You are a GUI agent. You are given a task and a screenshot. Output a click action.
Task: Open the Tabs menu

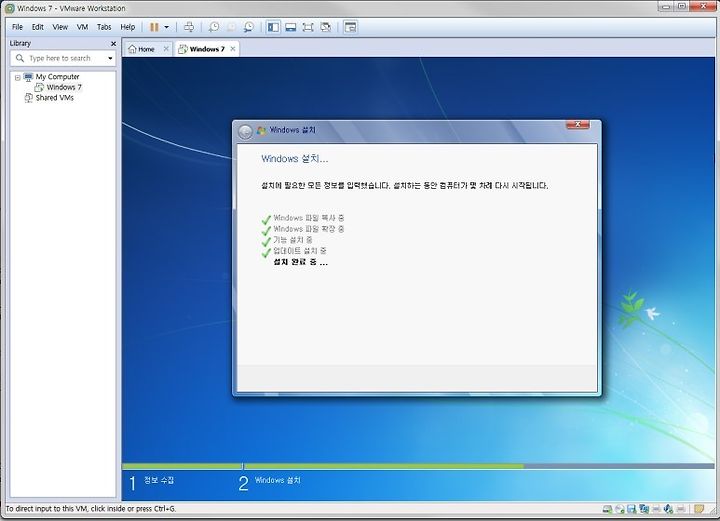(104, 27)
